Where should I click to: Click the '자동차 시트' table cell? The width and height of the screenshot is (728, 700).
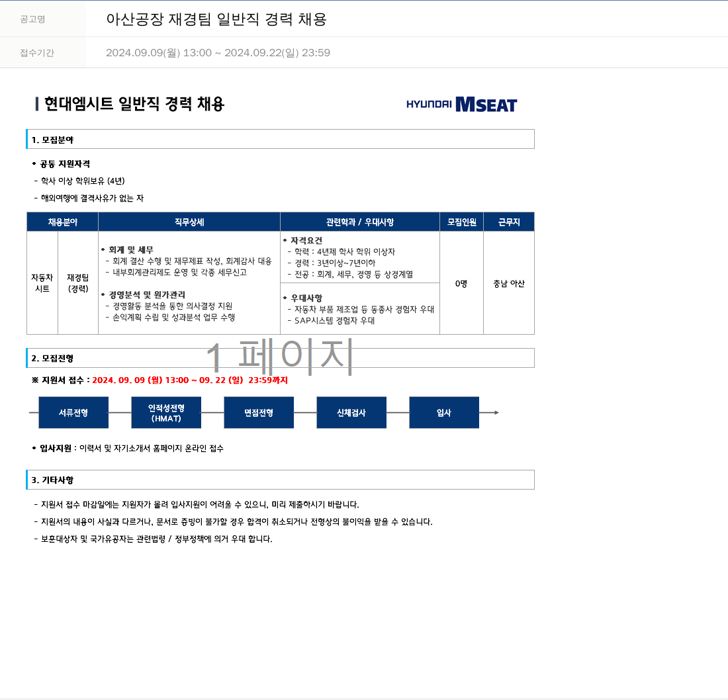(x=42, y=283)
